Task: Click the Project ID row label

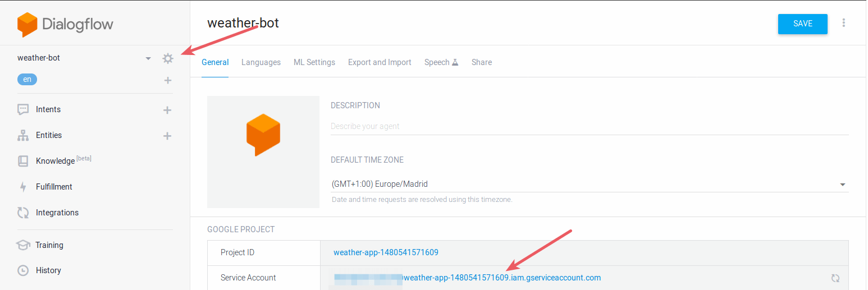Action: (x=237, y=252)
